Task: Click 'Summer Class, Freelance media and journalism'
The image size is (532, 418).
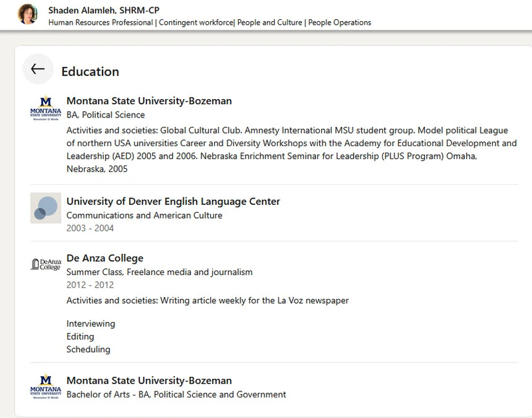Action: pos(160,272)
